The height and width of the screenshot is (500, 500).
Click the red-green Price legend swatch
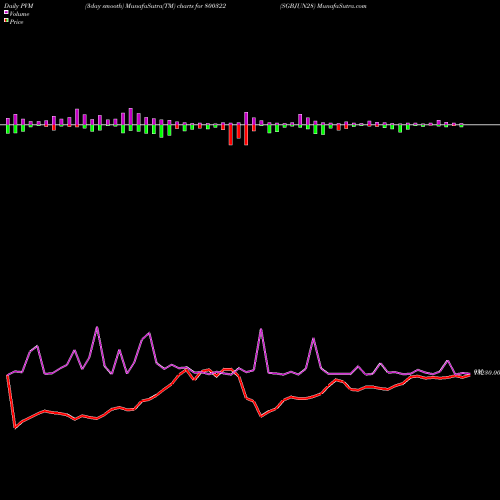click(6, 21)
